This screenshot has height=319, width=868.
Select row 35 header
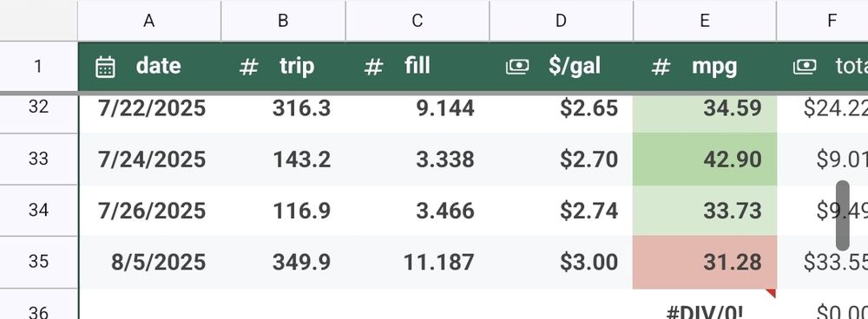pyautogui.click(x=38, y=262)
